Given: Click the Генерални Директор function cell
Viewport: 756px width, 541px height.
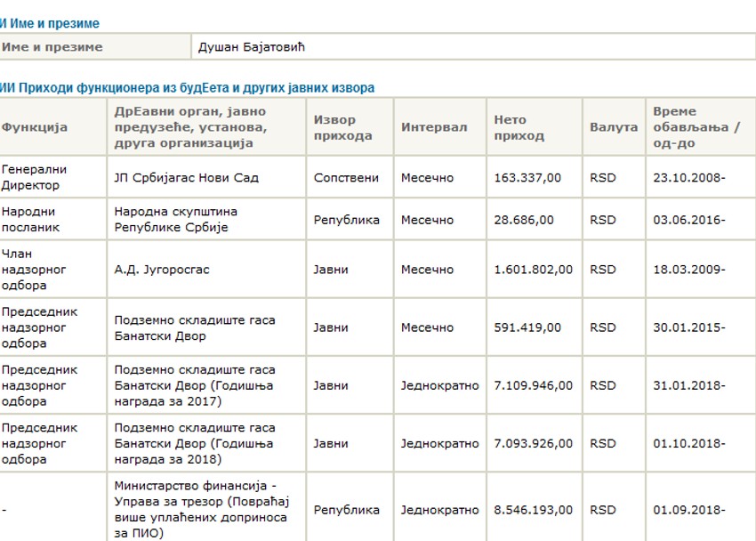Looking at the screenshot, I should [35, 177].
